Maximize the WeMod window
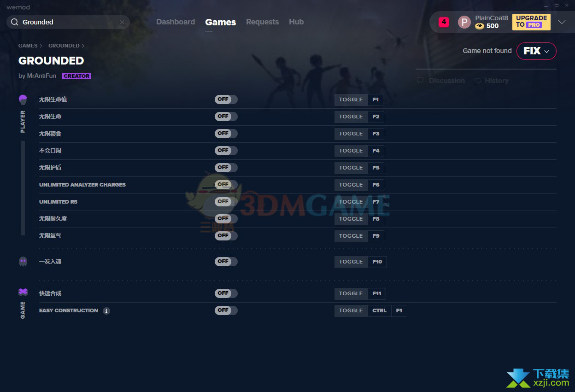 (556, 6)
